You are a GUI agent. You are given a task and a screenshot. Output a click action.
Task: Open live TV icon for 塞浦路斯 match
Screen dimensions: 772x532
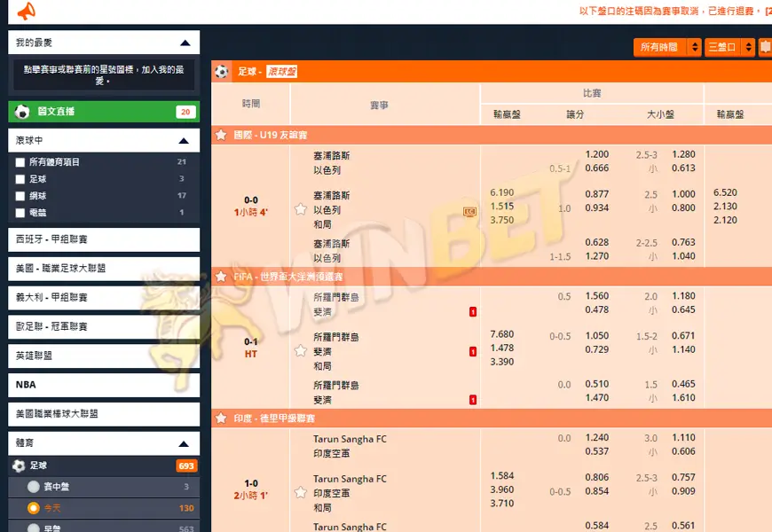(x=469, y=211)
